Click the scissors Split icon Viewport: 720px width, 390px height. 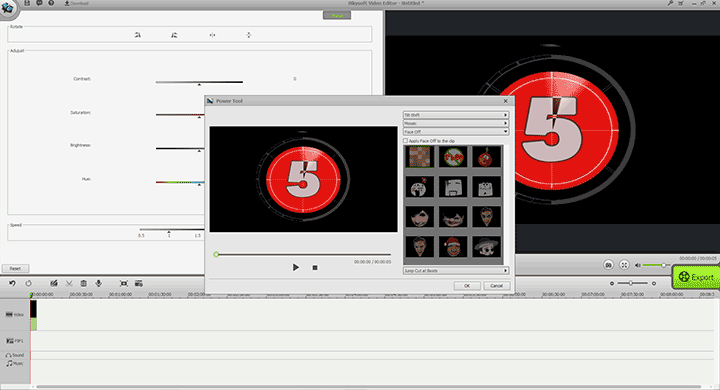pos(69,283)
